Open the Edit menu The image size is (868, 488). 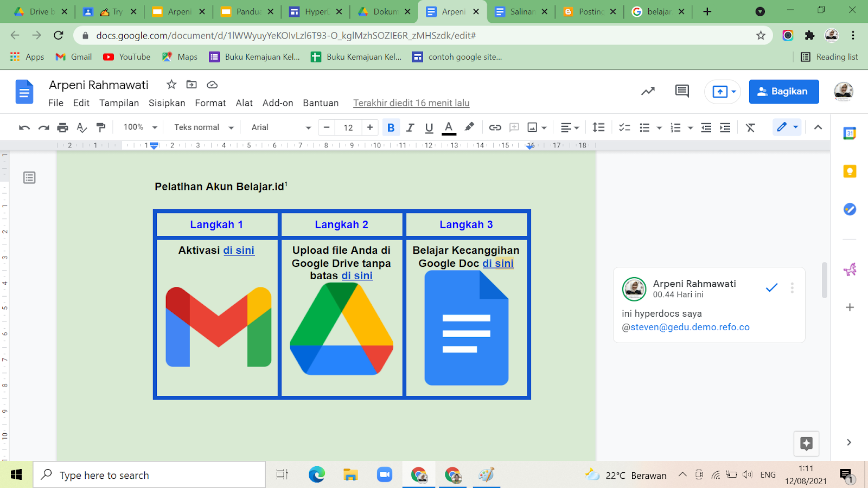81,103
